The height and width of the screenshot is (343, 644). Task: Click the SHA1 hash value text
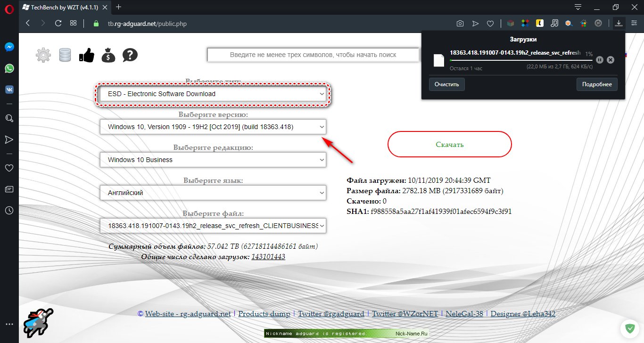(441, 212)
